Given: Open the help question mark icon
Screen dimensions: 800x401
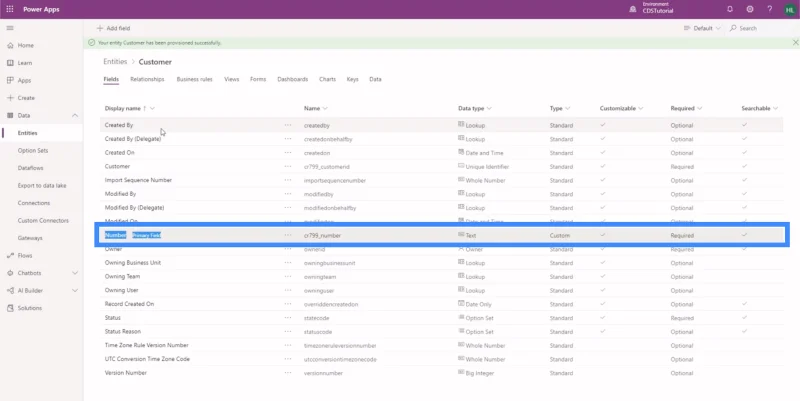Looking at the screenshot, I should [770, 9].
